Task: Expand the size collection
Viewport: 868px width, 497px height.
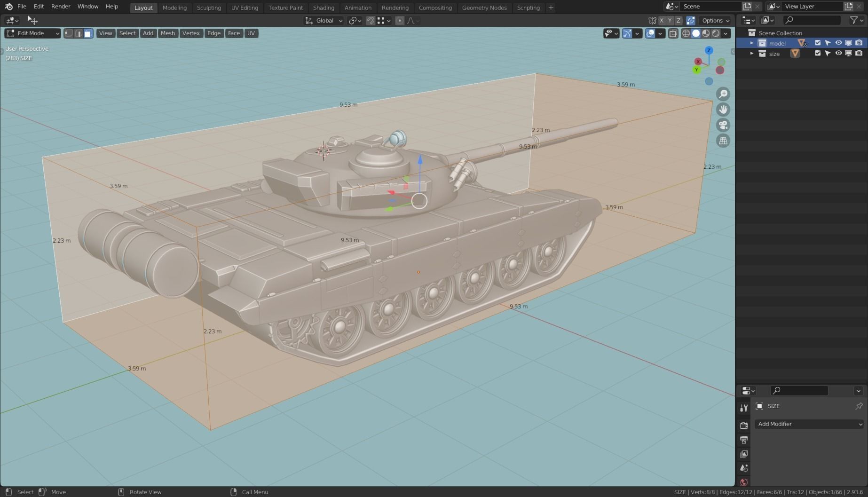Action: tap(751, 53)
